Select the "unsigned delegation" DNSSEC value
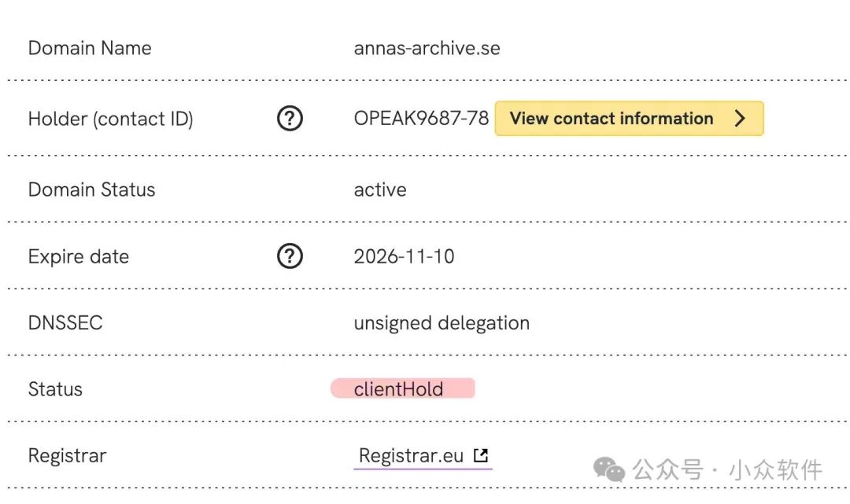850x504 pixels. (442, 323)
